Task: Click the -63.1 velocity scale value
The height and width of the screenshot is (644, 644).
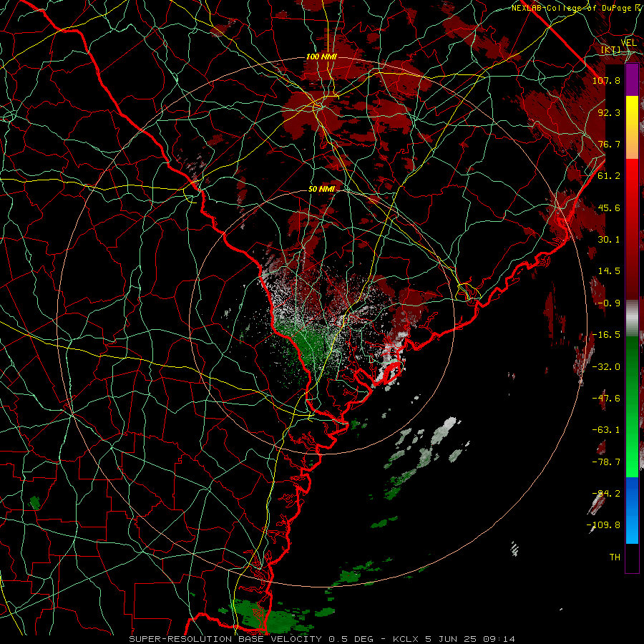Action: click(606, 430)
